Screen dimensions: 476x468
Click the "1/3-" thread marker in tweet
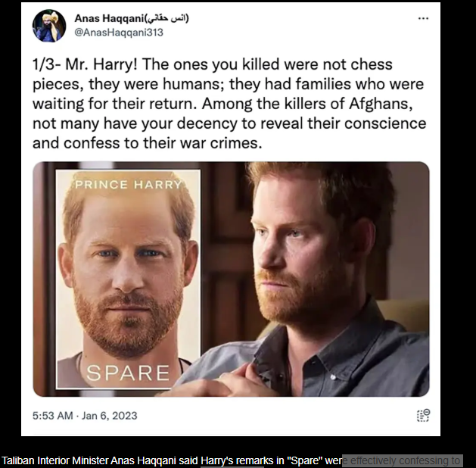point(48,65)
